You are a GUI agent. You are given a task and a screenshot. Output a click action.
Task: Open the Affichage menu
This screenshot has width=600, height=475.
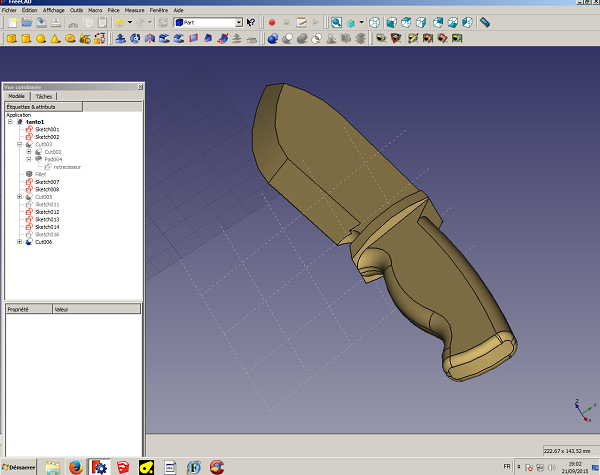(x=54, y=10)
